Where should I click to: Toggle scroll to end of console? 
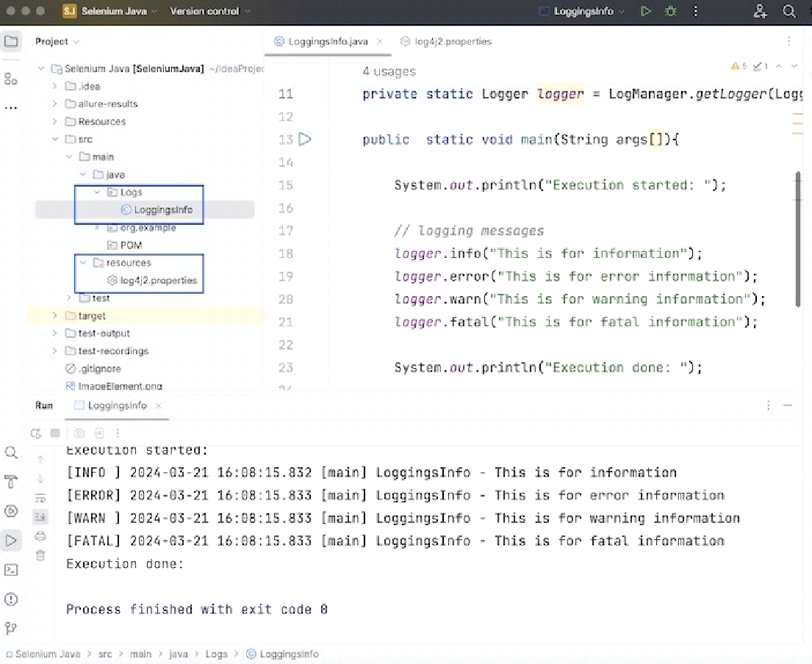click(x=40, y=516)
